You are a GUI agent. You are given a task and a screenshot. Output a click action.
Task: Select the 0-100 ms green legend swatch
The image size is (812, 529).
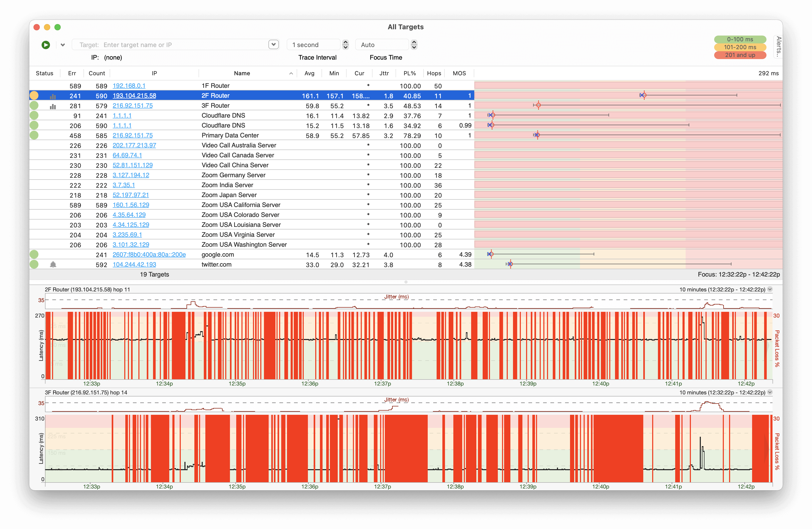[x=740, y=39]
